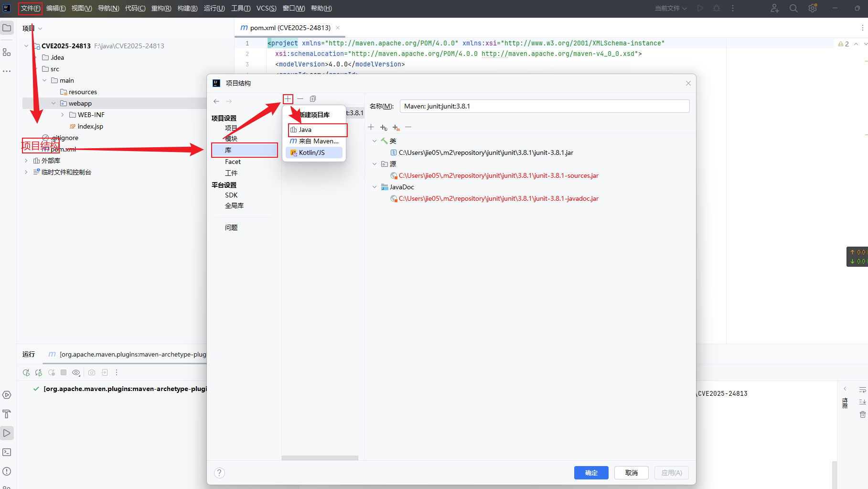Image resolution: width=868 pixels, height=489 pixels.
Task: Click the Rerun failed tests icon
Action: pos(39,372)
